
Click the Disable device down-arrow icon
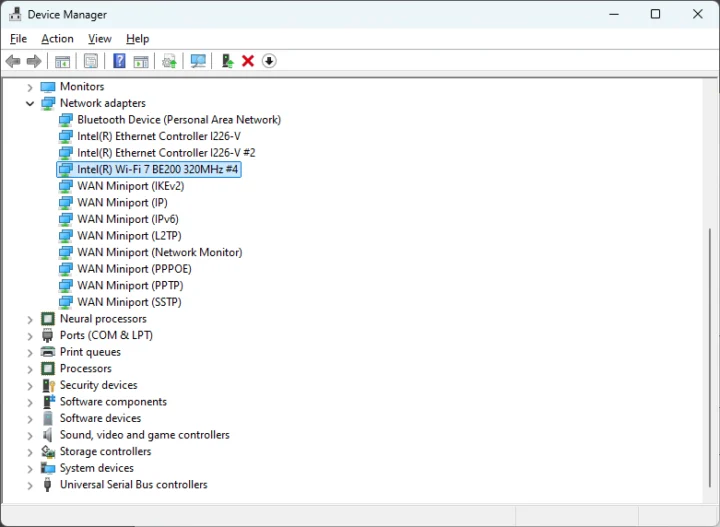pos(269,61)
